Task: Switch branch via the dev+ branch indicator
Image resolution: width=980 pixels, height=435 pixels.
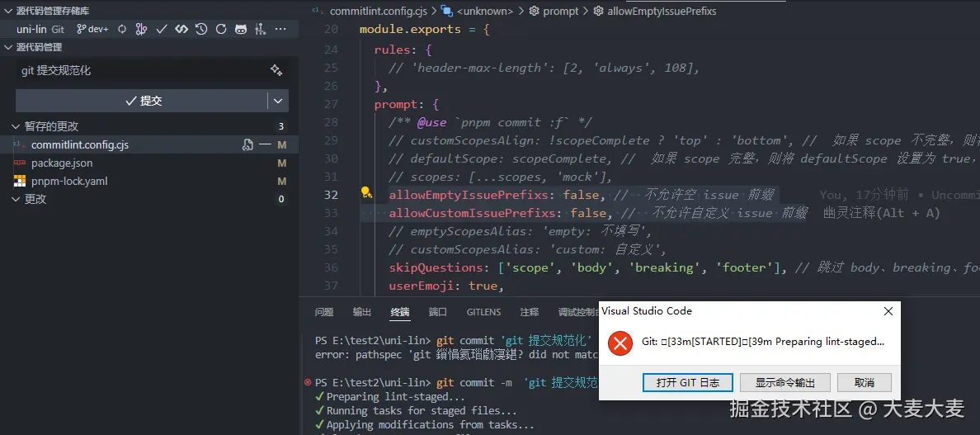Action: pos(92,29)
